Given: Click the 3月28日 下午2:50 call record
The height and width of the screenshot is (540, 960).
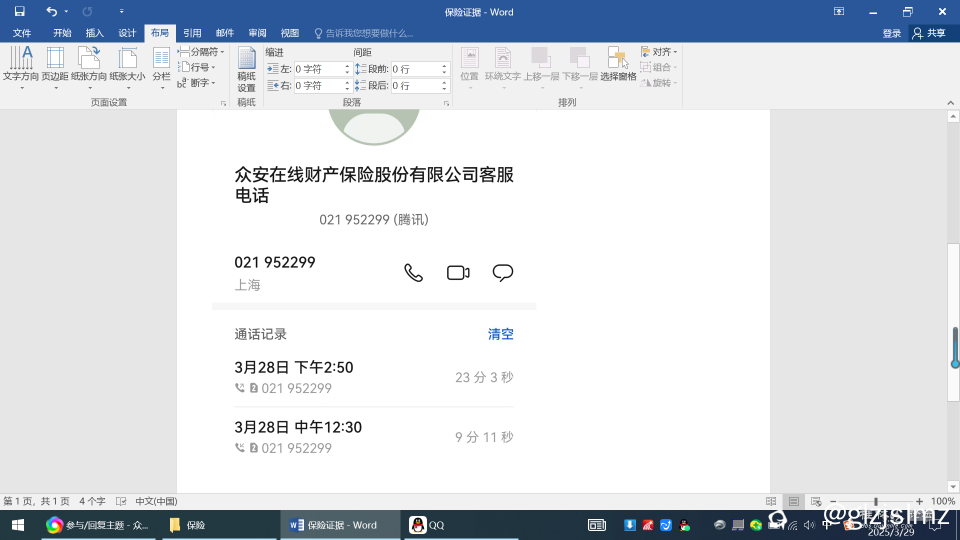Looking at the screenshot, I should tap(373, 377).
